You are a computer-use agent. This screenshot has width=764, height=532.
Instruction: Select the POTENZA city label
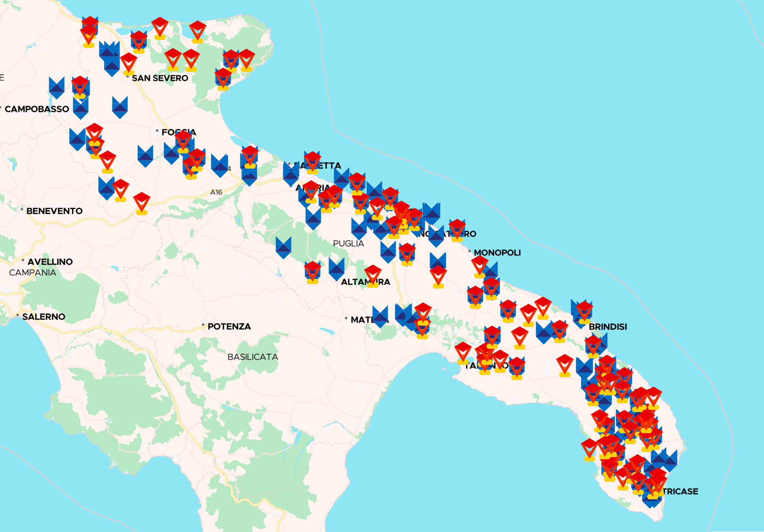coord(229,327)
